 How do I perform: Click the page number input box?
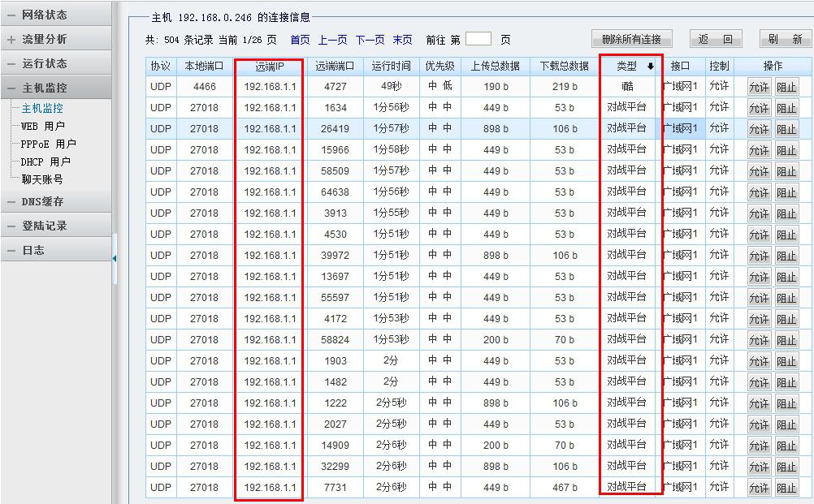pos(478,39)
